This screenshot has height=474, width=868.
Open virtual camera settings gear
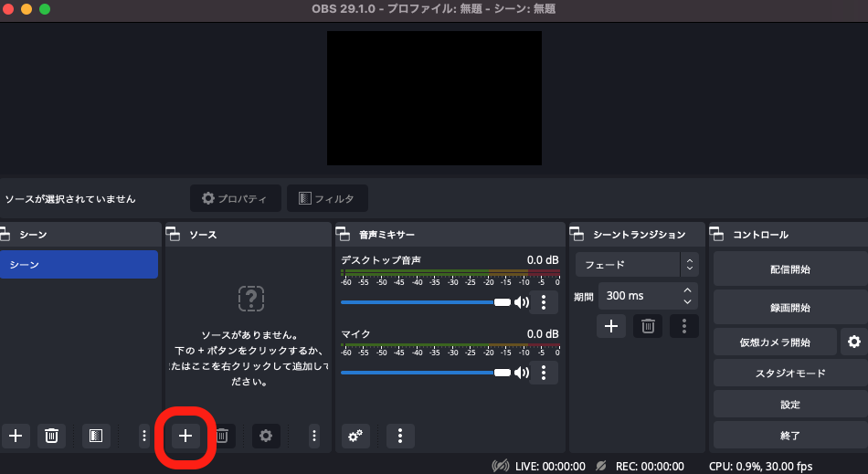(854, 342)
